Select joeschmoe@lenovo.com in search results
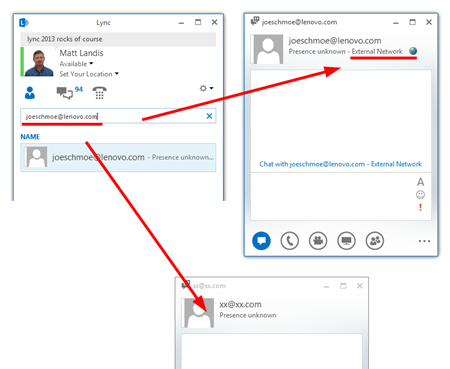The image size is (450, 369). [x=118, y=157]
